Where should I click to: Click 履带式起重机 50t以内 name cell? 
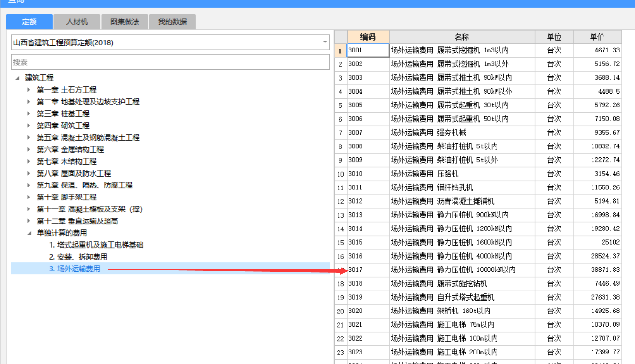(x=462, y=119)
